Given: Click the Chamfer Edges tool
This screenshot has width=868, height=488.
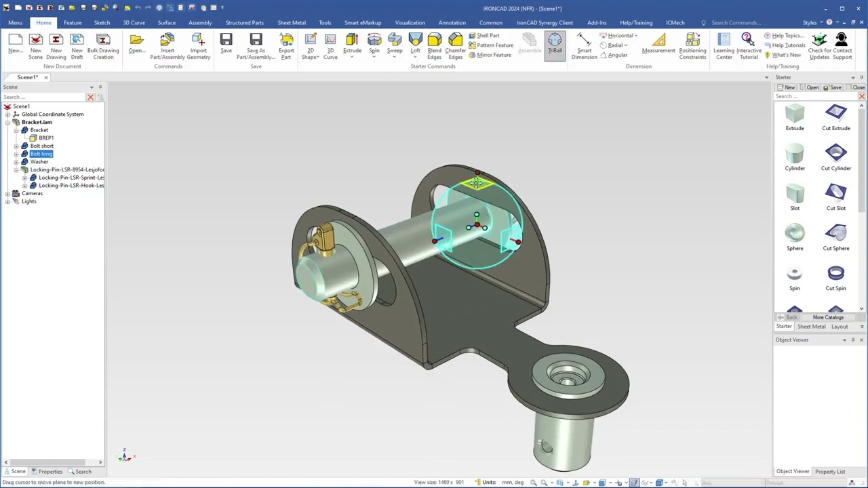Looking at the screenshot, I should click(x=455, y=46).
